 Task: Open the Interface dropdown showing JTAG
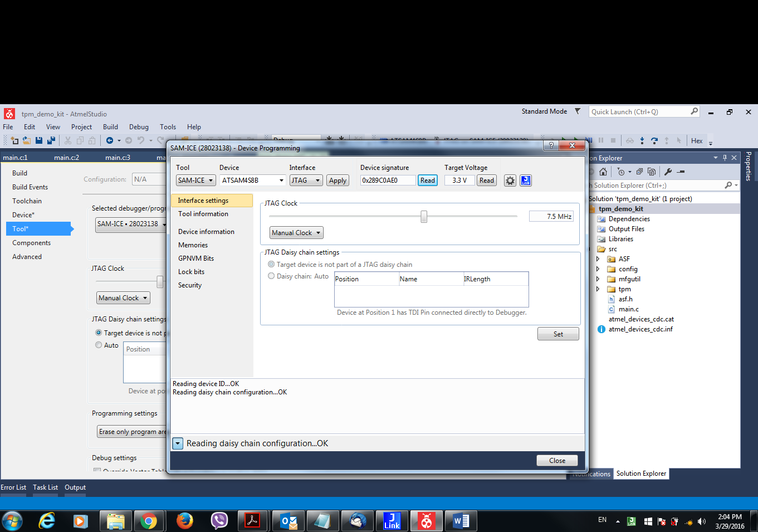(306, 180)
